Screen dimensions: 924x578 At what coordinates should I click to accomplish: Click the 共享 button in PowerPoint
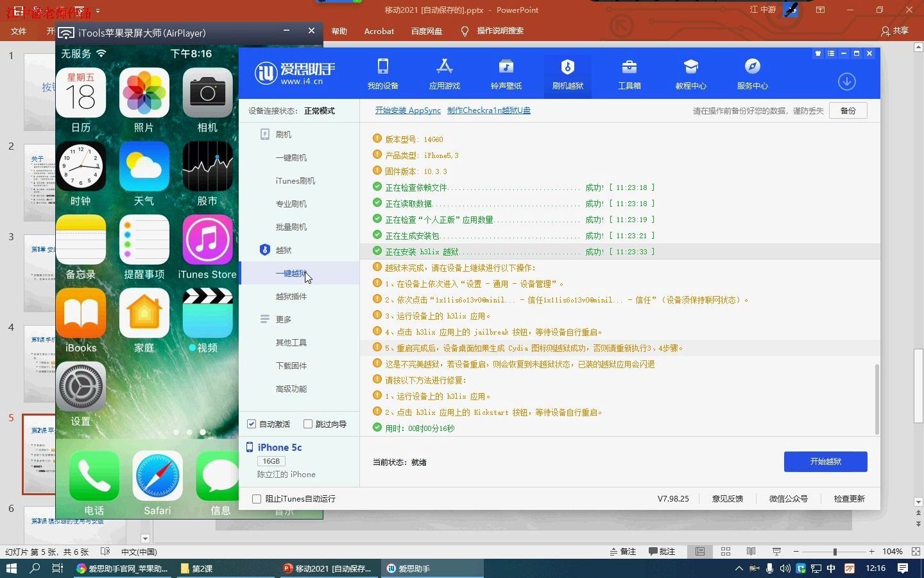(x=895, y=31)
